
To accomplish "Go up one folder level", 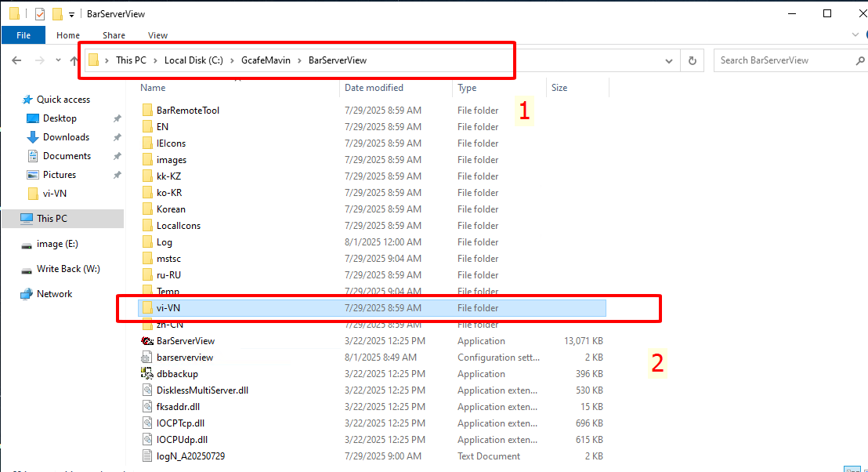I will tap(74, 60).
